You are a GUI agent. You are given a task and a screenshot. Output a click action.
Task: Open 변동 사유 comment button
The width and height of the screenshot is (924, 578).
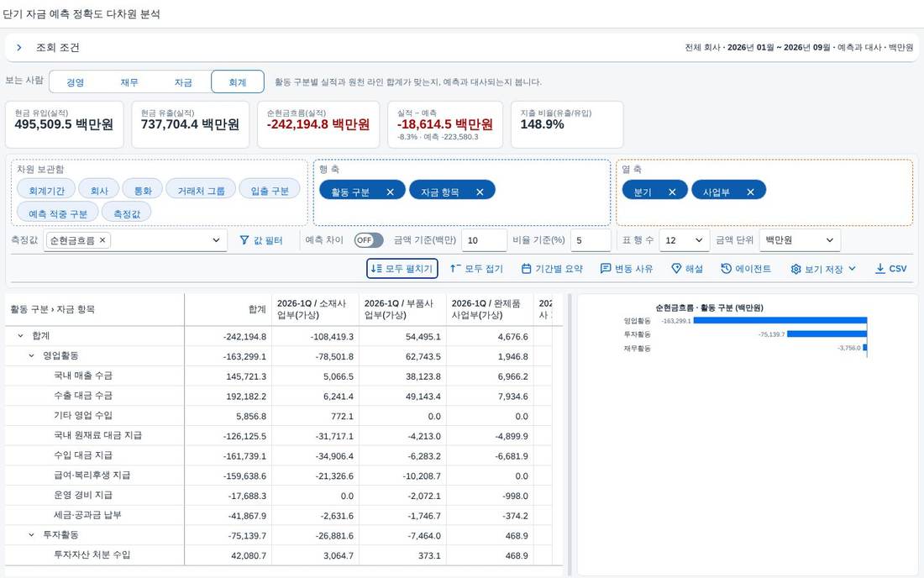[x=627, y=269]
